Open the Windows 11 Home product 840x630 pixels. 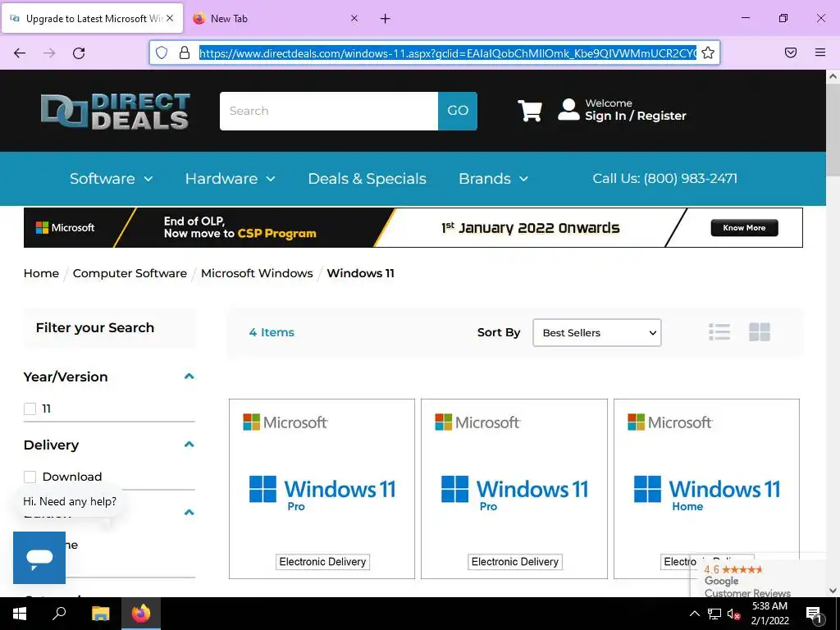(x=706, y=489)
